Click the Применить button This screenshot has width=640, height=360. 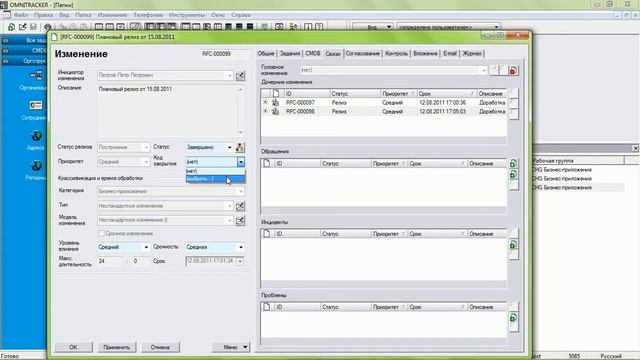point(117,347)
